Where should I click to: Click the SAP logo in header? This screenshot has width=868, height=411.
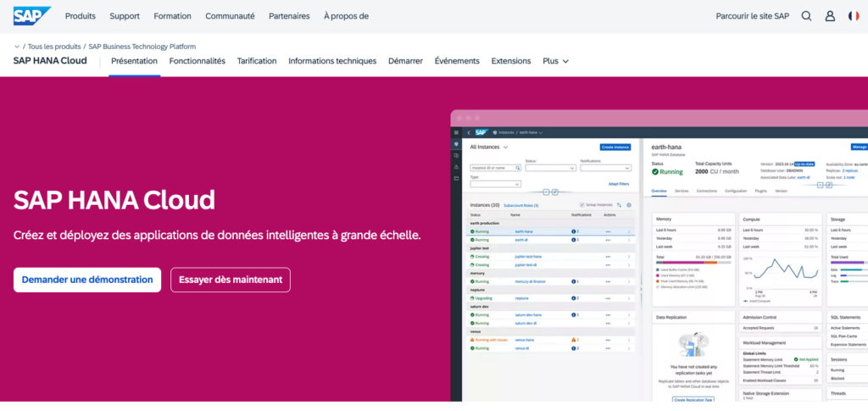(32, 15)
